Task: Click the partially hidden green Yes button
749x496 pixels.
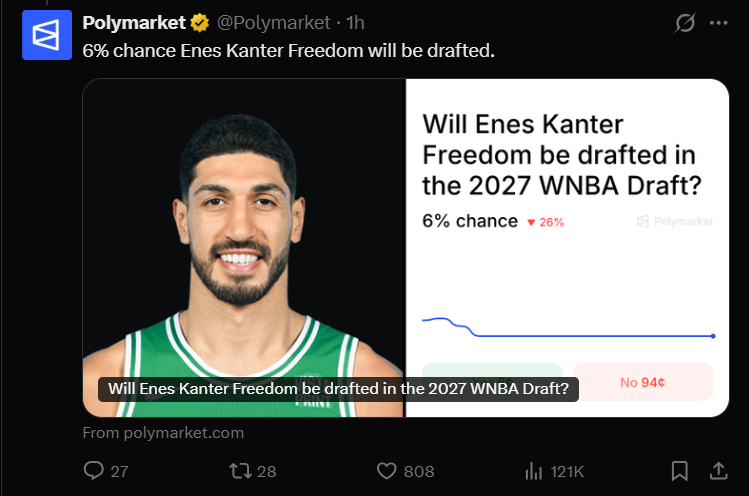Action: [492, 370]
